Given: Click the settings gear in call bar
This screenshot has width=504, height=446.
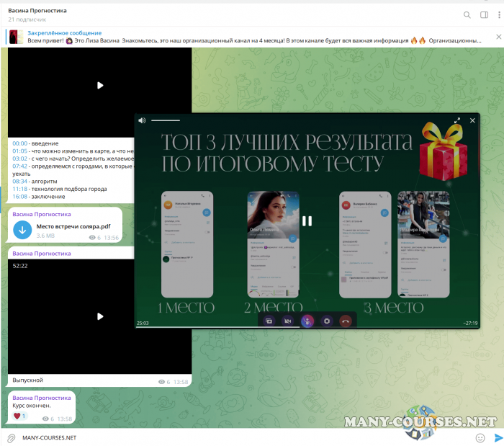Looking at the screenshot, I should click(x=326, y=321).
